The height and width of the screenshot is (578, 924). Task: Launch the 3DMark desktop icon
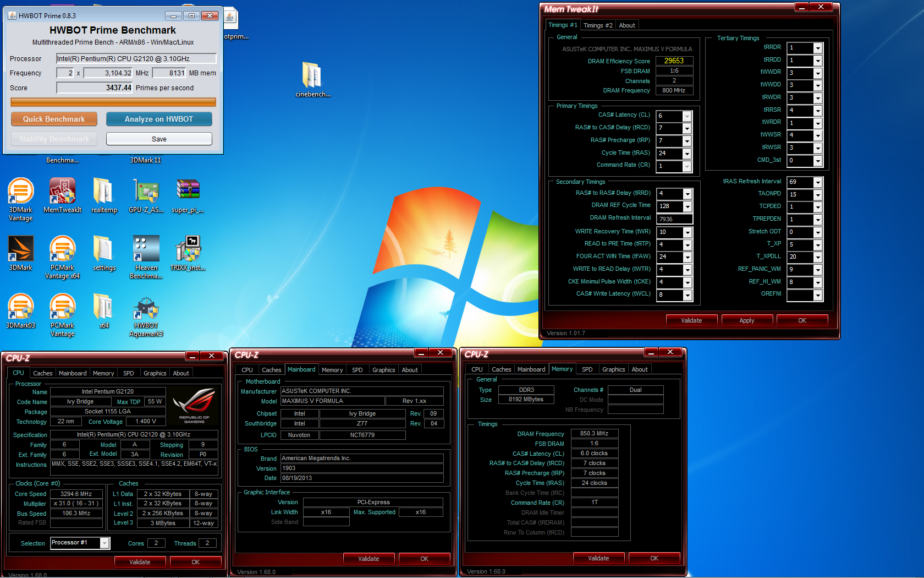coord(20,253)
